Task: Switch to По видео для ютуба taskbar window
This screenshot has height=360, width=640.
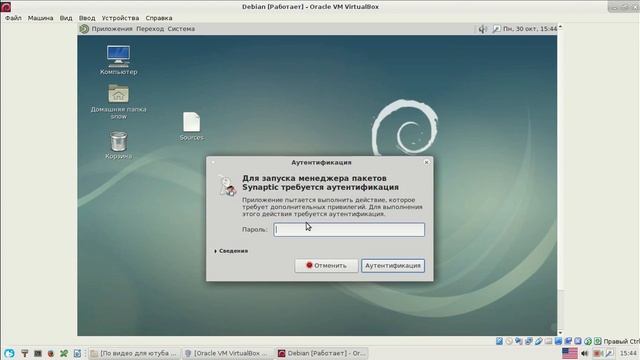Action: pos(134,353)
